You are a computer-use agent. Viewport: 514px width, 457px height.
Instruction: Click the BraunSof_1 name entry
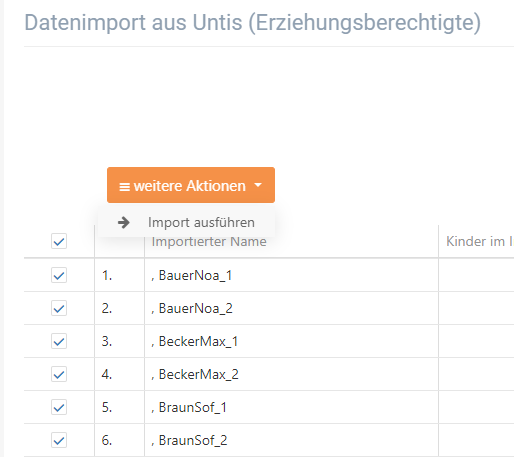[189, 407]
